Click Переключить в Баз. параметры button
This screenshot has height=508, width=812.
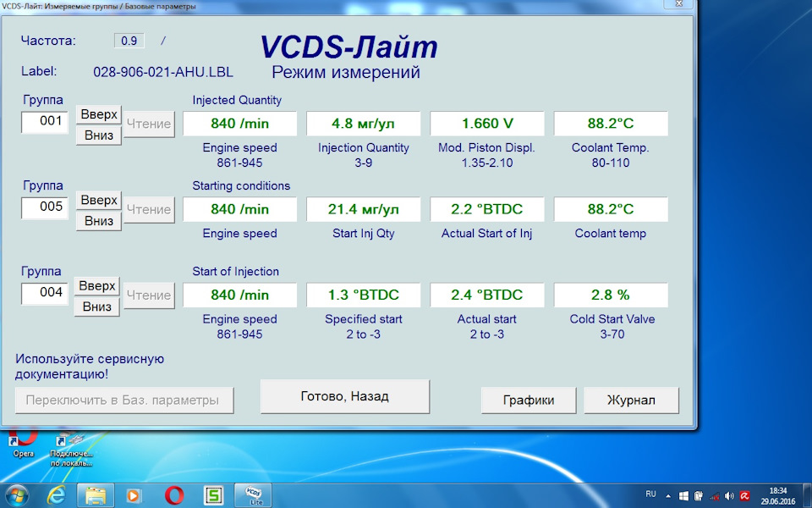124,400
